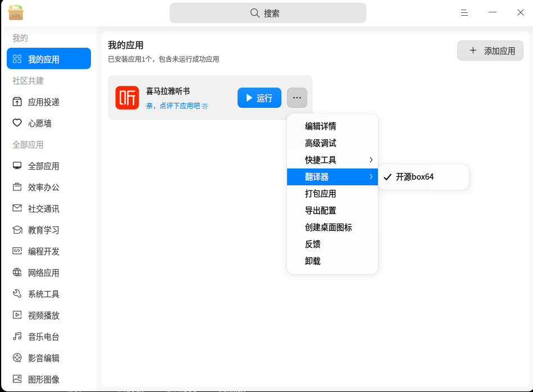Click the search magnifier icon

(254, 13)
